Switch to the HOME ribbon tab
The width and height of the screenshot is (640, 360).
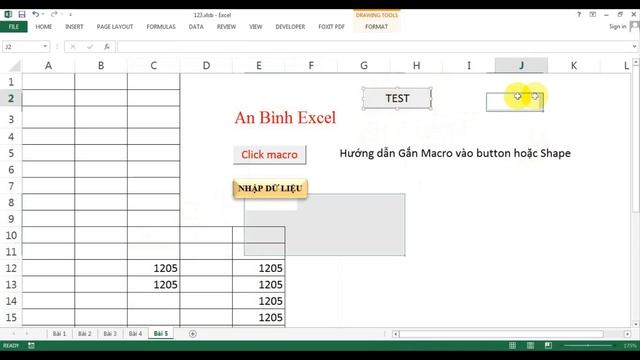click(x=44, y=27)
